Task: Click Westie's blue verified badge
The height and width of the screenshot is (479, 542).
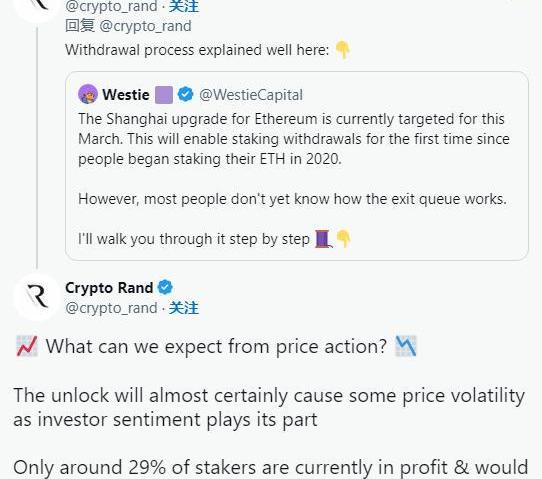Action: (x=185, y=94)
